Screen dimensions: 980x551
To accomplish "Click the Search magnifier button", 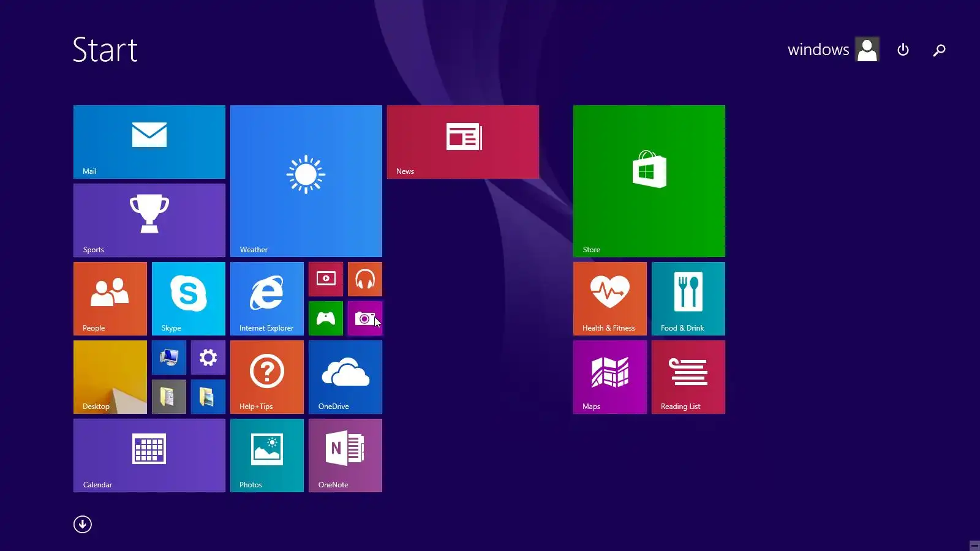I will (x=939, y=50).
